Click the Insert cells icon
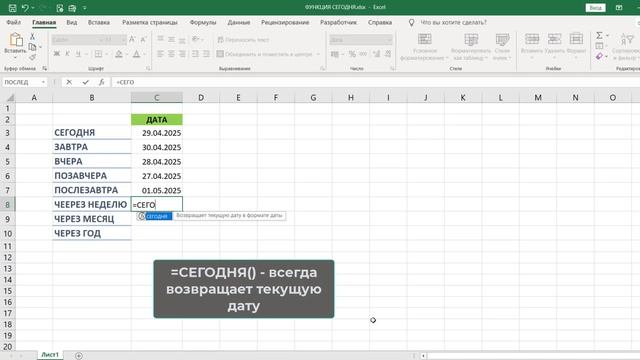Viewport: 640px width, 360px height. tap(532, 39)
